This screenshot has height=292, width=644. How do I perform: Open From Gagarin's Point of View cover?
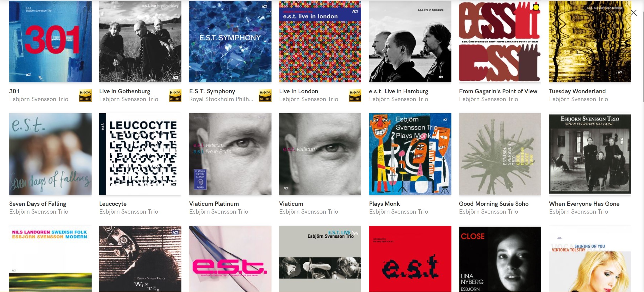pyautogui.click(x=500, y=41)
